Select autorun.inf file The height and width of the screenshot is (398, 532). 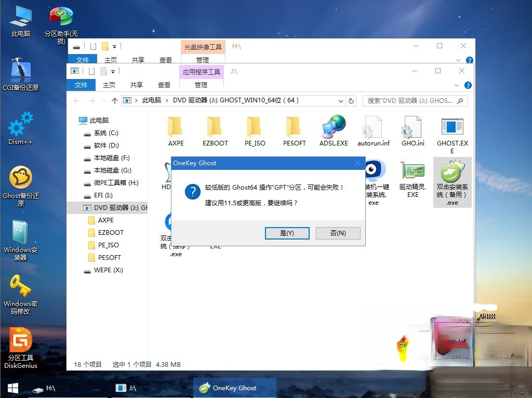(x=373, y=131)
